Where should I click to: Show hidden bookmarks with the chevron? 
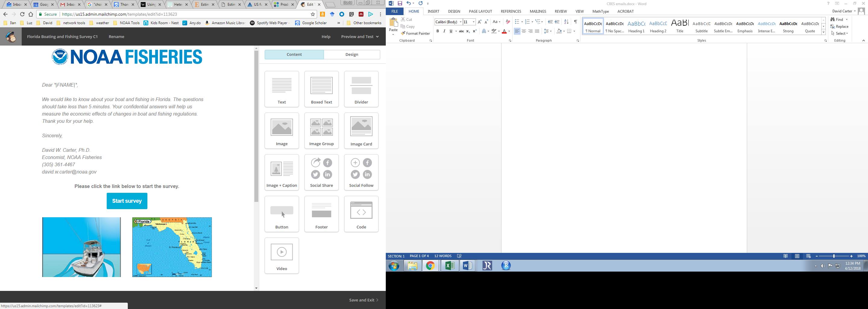click(339, 23)
